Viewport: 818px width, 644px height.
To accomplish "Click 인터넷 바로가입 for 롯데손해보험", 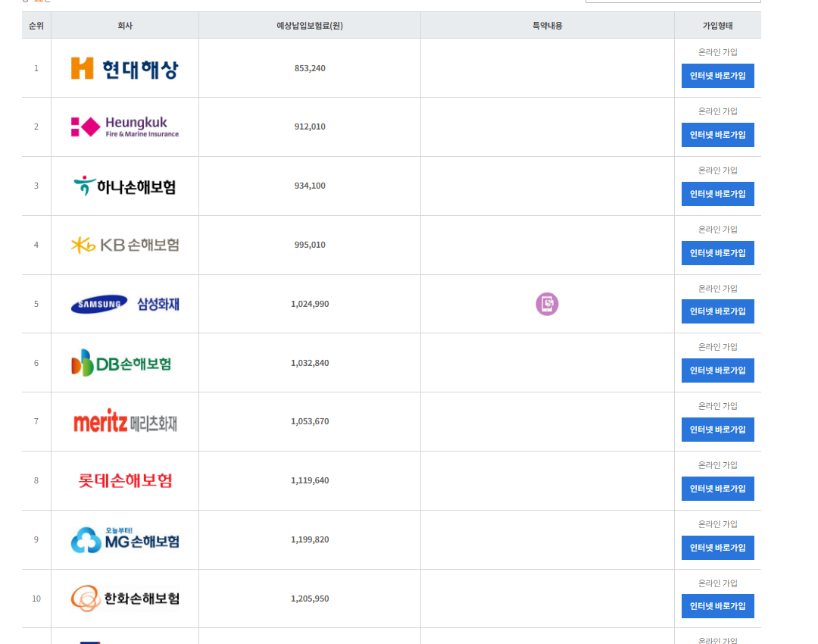I will coord(717,488).
